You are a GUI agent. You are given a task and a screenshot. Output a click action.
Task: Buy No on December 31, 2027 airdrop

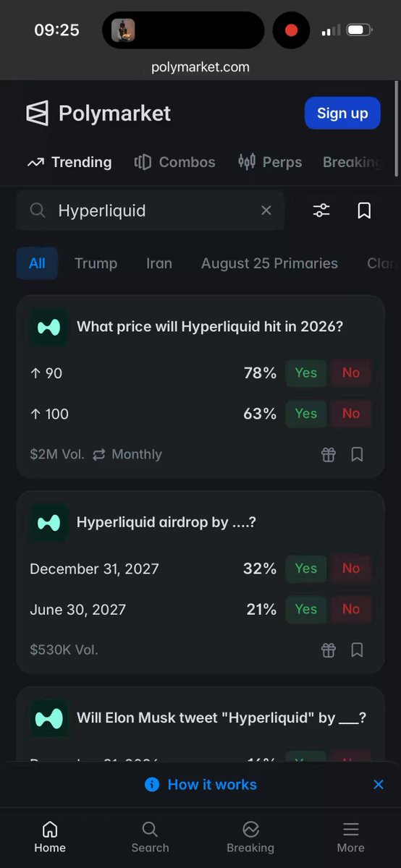pyautogui.click(x=351, y=569)
